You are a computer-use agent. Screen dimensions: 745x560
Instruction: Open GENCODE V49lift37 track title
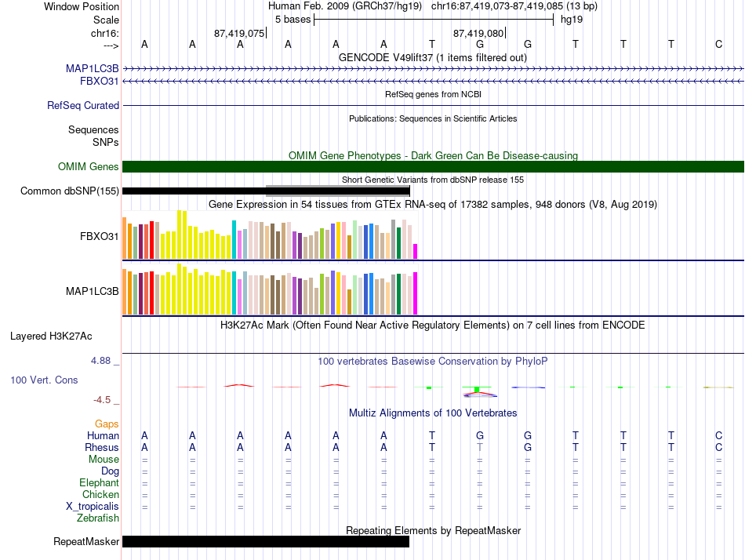[x=432, y=57]
